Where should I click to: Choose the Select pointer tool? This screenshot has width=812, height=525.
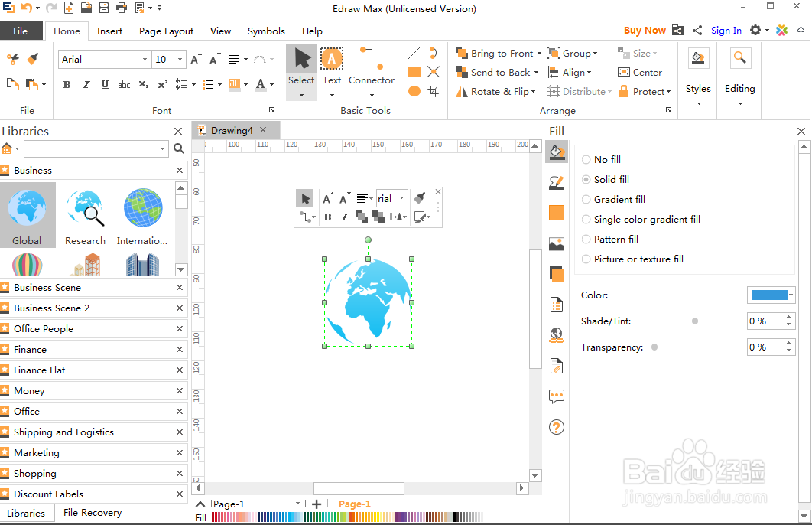coord(301,67)
